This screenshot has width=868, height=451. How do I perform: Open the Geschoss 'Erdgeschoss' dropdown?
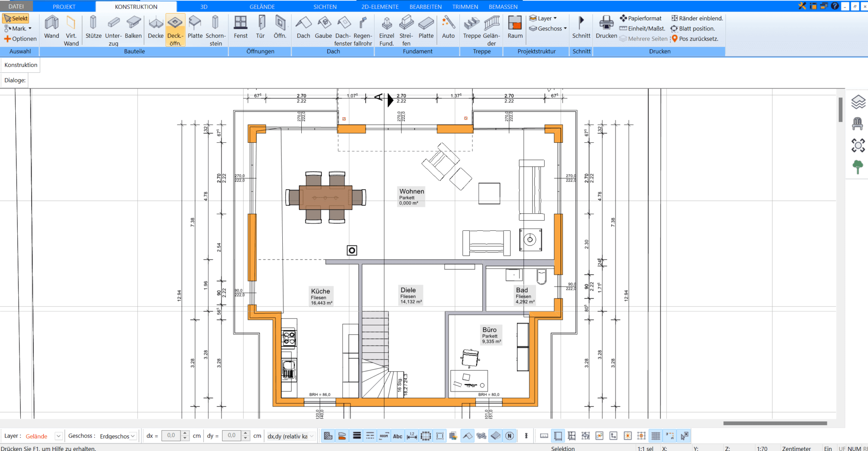click(x=133, y=436)
